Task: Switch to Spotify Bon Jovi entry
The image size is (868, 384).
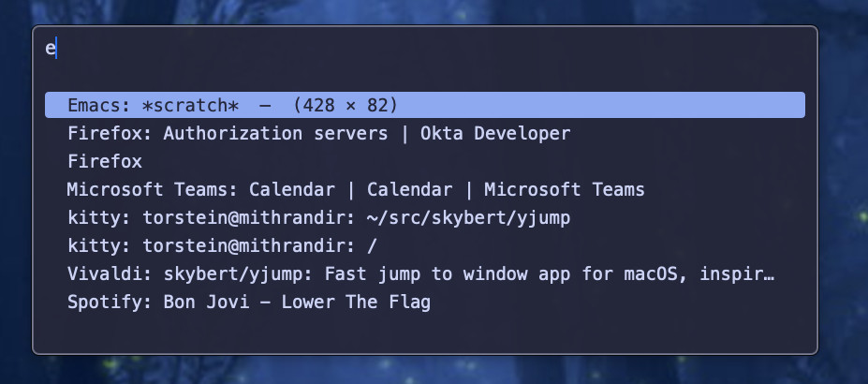Action: coord(249,302)
